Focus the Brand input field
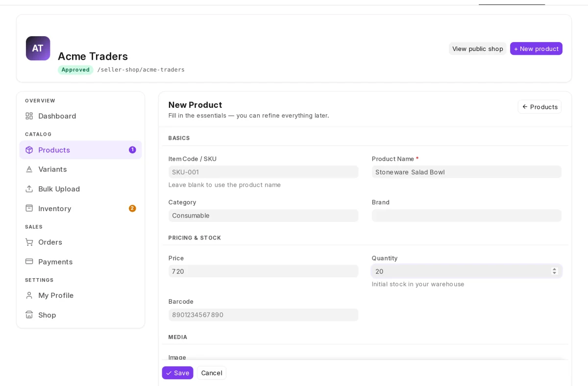Image resolution: width=588 pixels, height=386 pixels. tap(466, 216)
